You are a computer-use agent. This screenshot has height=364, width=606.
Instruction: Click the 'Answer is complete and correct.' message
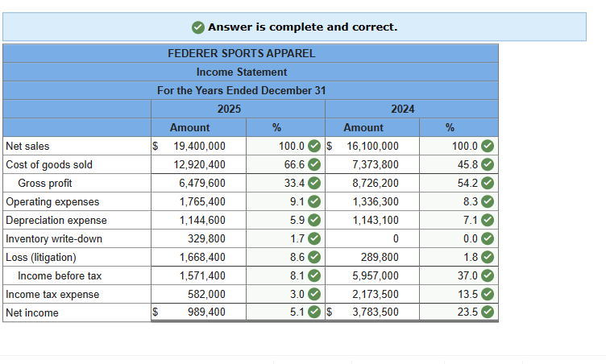coord(303,27)
